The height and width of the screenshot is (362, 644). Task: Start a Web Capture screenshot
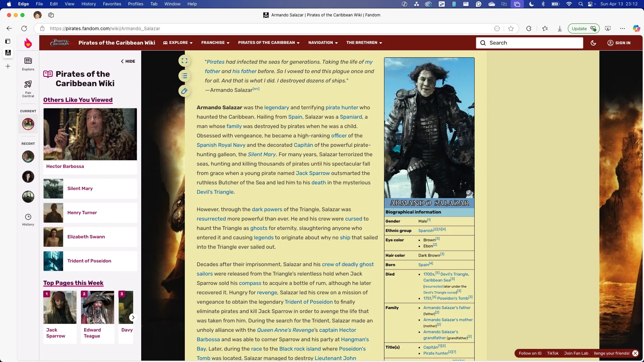point(608,28)
